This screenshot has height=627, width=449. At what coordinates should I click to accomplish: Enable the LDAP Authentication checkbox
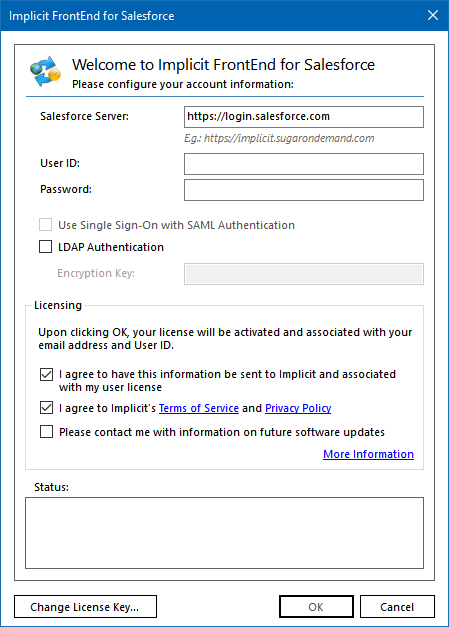(x=46, y=247)
